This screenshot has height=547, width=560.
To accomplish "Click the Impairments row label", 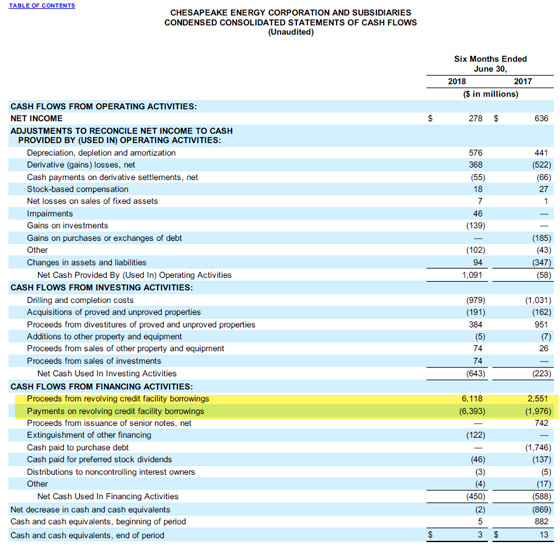I will pyautogui.click(x=50, y=214).
